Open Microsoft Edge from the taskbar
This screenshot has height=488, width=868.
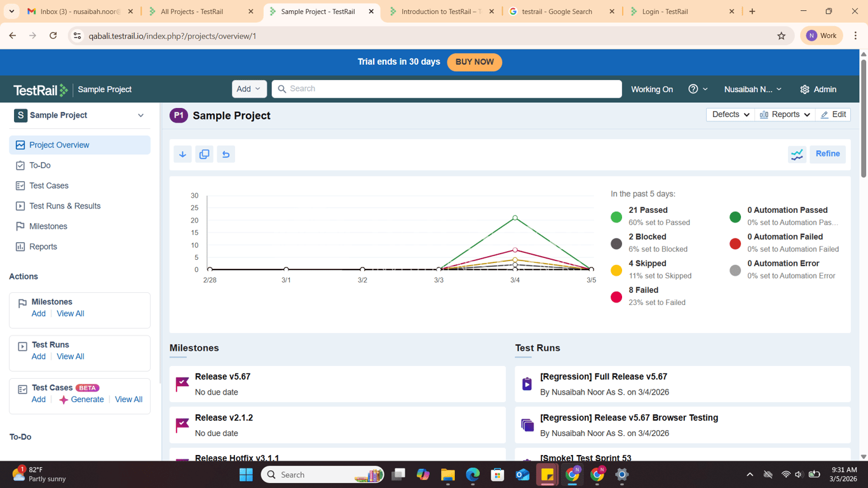tap(473, 475)
